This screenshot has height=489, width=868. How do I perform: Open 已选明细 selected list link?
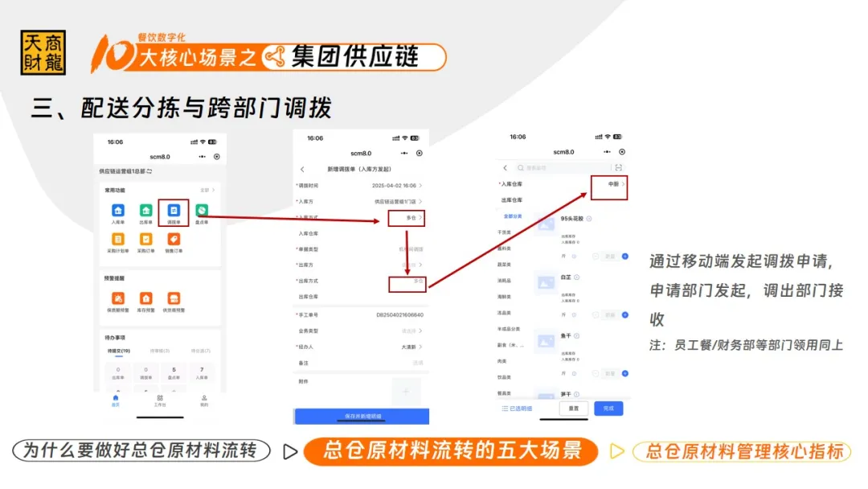coord(517,409)
